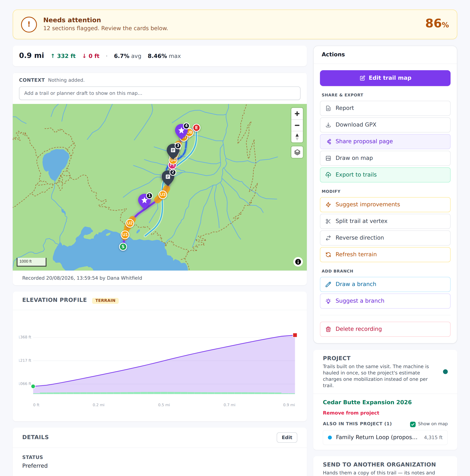Click the TERRAIN badge

tap(105, 301)
